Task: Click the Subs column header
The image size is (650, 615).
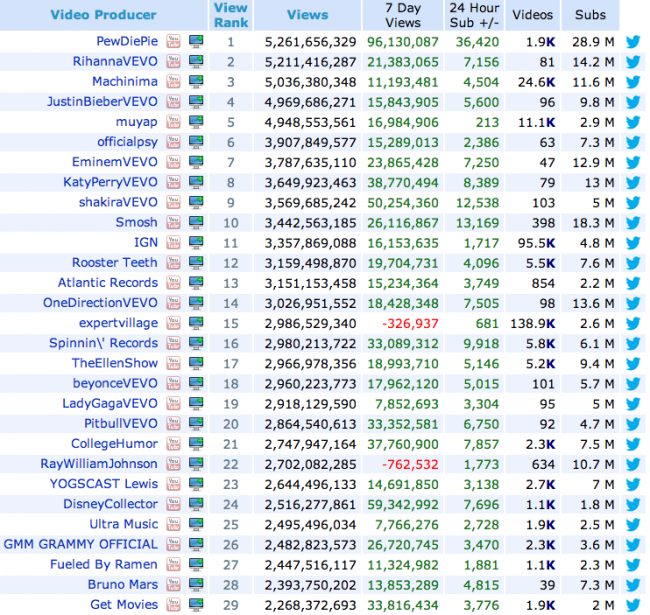Action: (590, 15)
